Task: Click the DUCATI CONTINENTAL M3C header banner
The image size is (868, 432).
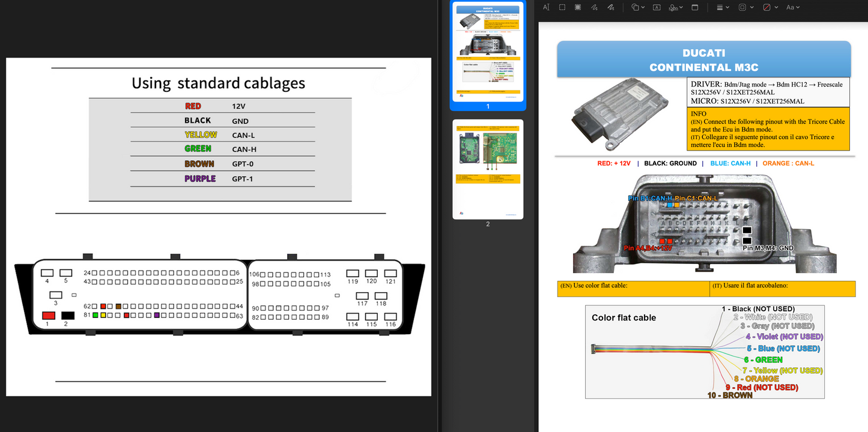Action: (703, 59)
